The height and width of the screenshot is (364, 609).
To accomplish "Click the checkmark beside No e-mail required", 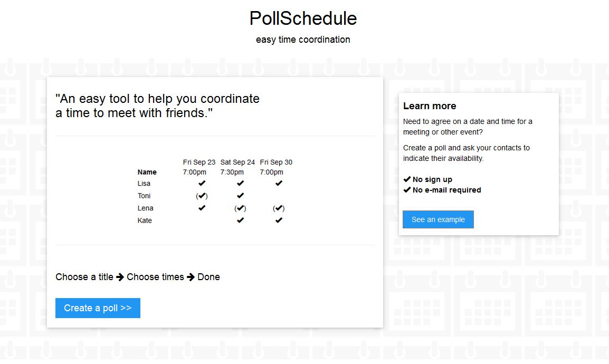I will (407, 190).
